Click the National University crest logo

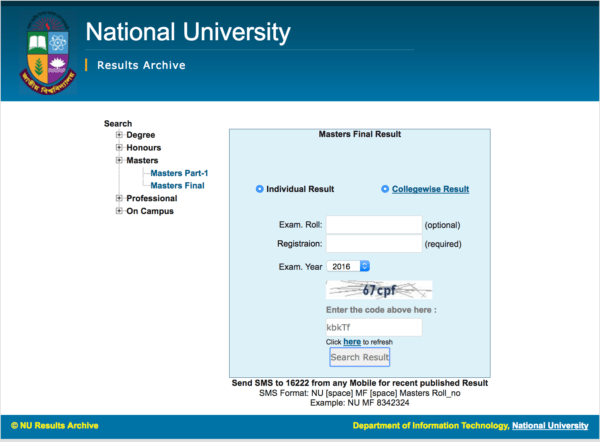click(x=48, y=53)
